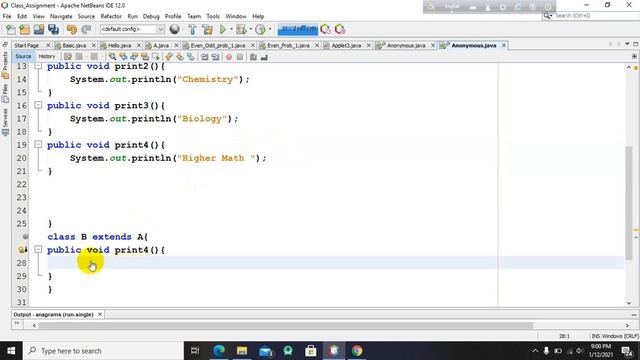Click the Search (Ctrl+I) field

590,16
